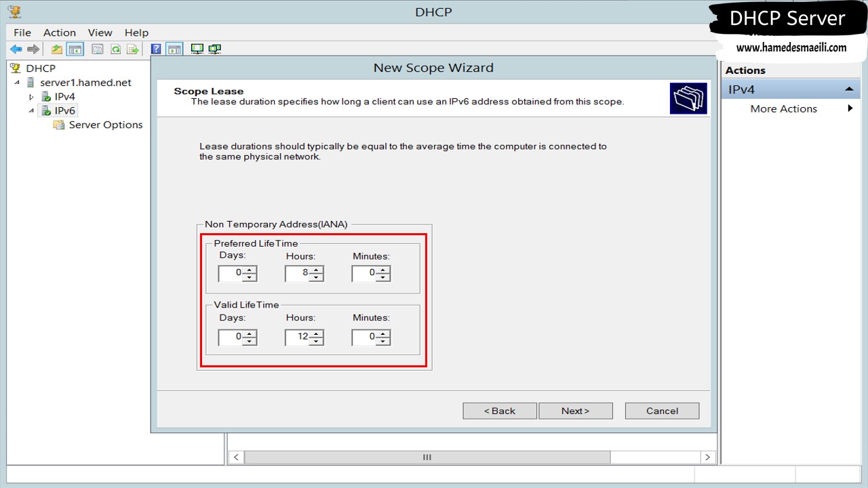Viewport: 868px width, 488px height.
Task: Decrease Valid LifeTime Minutes with down arrow
Action: click(x=383, y=340)
